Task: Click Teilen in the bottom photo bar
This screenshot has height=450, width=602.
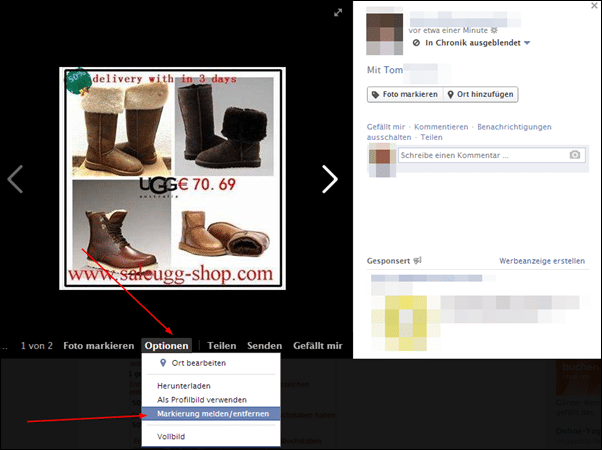Action: point(222,346)
